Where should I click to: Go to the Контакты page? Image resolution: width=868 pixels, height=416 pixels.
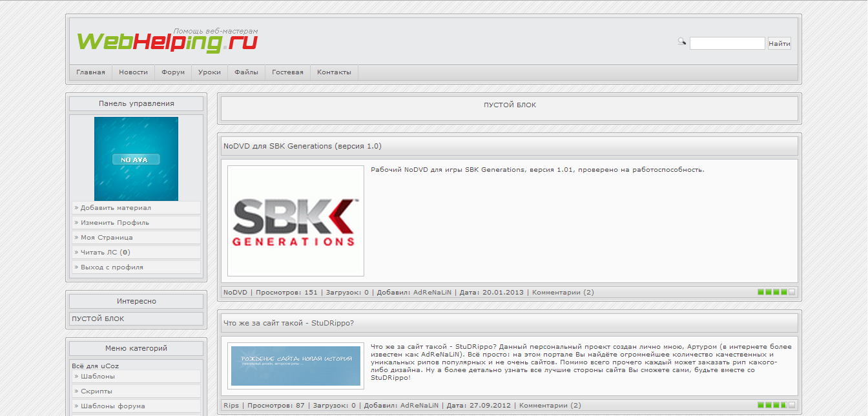click(334, 72)
